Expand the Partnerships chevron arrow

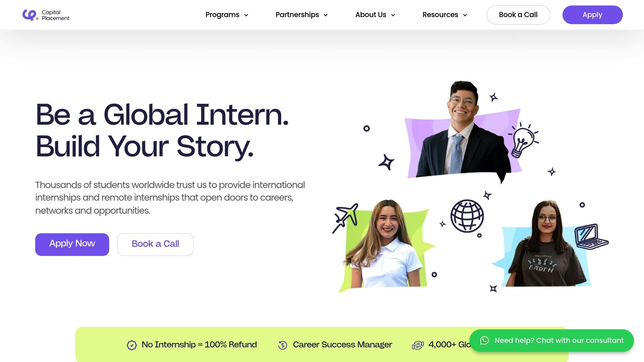tap(326, 15)
